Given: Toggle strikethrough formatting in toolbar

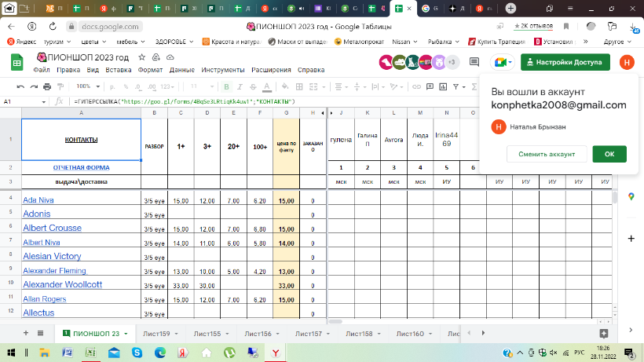Looking at the screenshot, I should [253, 86].
